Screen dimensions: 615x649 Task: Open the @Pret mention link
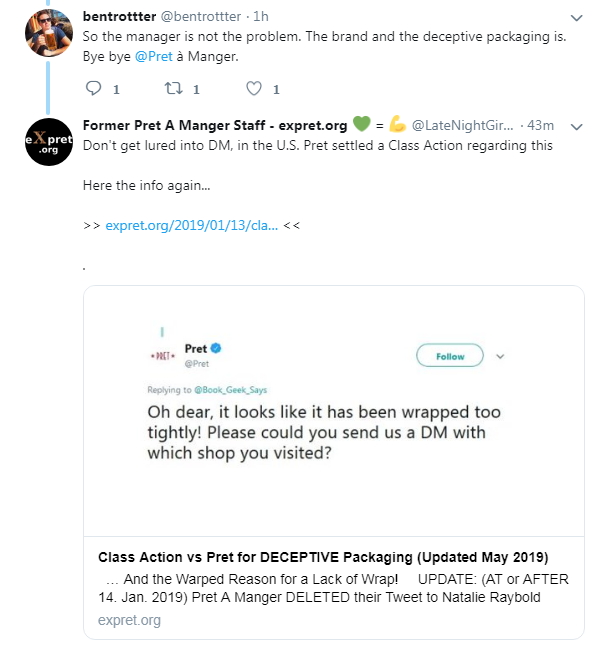pyautogui.click(x=152, y=56)
